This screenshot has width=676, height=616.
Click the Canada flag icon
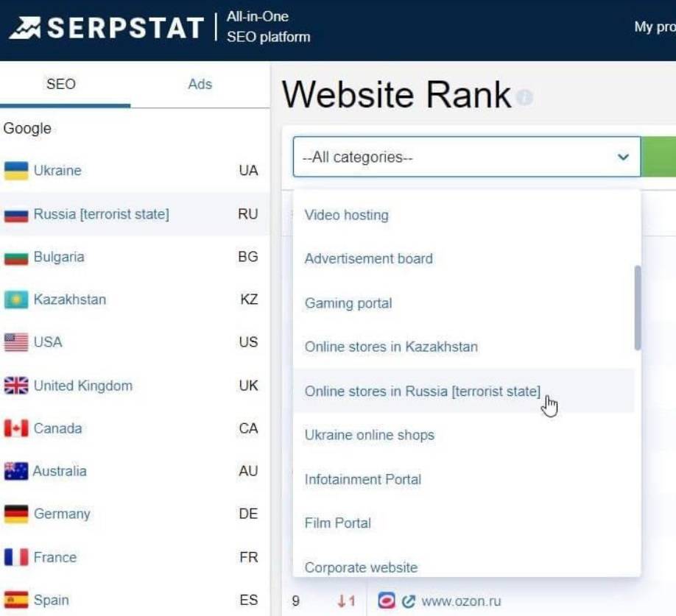(x=16, y=428)
